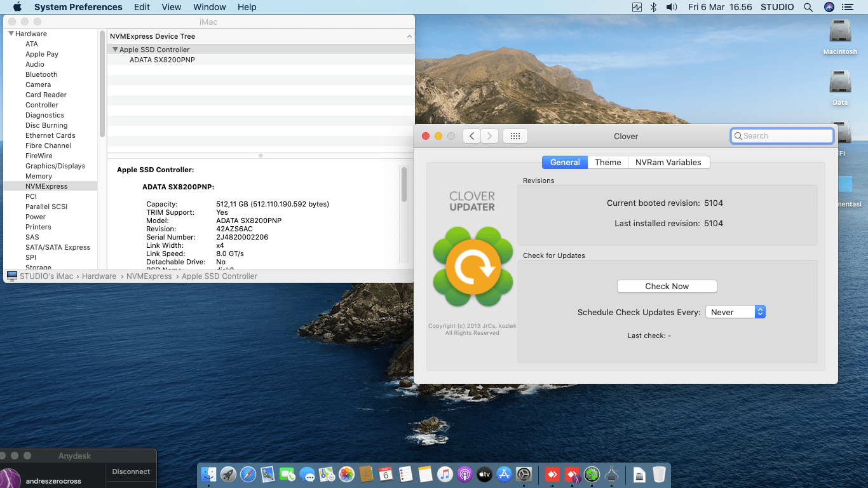
Task: Select ADATA SX8200PNP in device tree
Action: point(162,60)
